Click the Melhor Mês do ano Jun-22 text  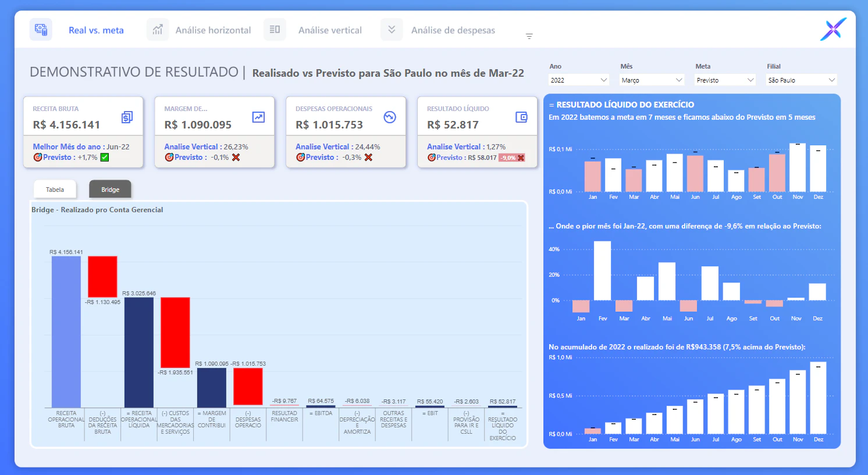point(81,147)
